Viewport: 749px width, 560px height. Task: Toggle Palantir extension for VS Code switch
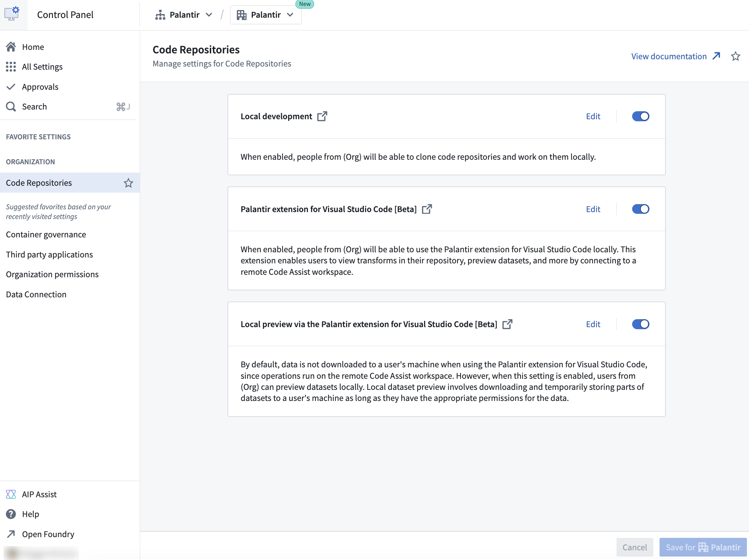[x=640, y=209]
